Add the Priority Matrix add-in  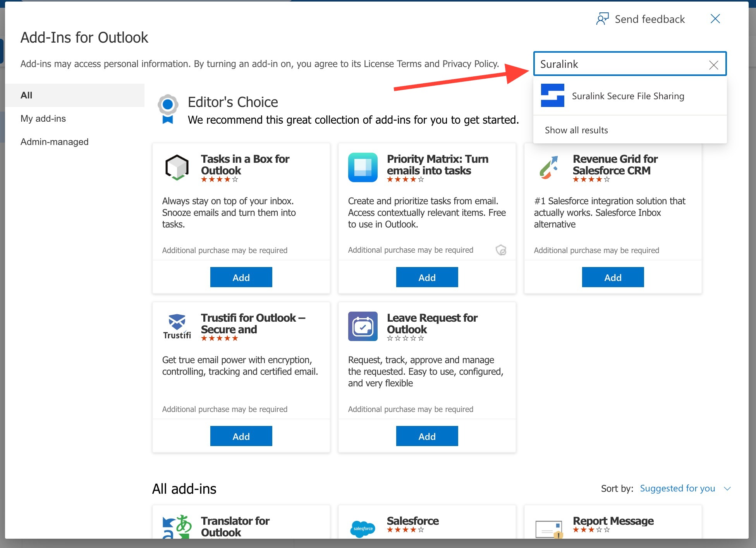[x=427, y=277]
